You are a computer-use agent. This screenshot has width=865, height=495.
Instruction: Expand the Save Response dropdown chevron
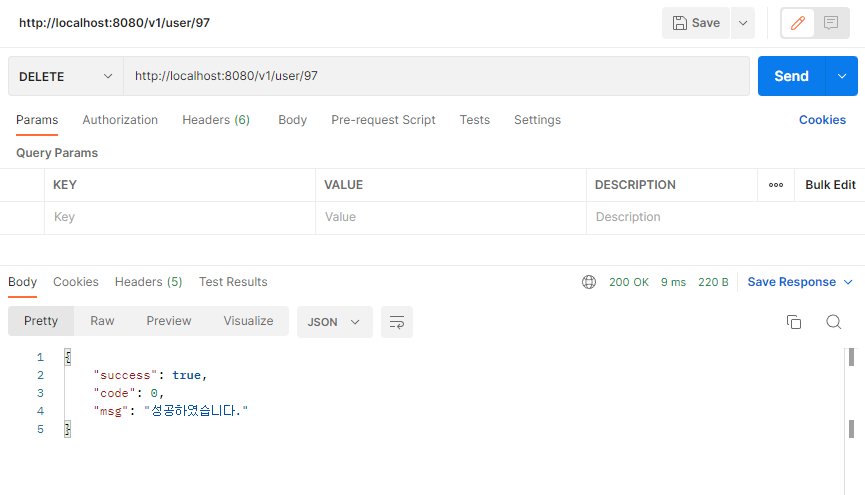coord(848,282)
